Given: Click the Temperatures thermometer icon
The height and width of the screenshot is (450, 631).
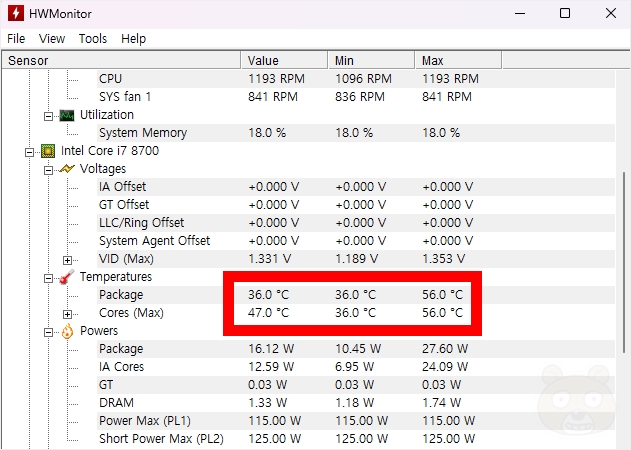Looking at the screenshot, I should tap(67, 277).
